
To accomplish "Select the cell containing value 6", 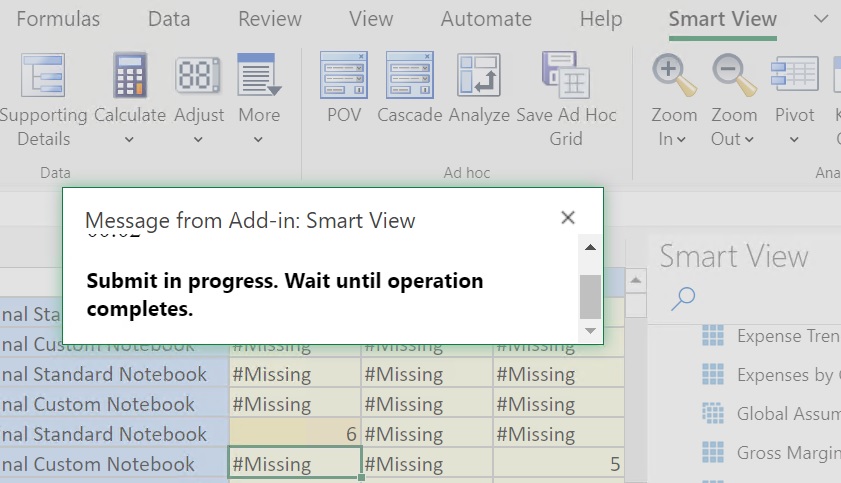I will pyautogui.click(x=295, y=434).
